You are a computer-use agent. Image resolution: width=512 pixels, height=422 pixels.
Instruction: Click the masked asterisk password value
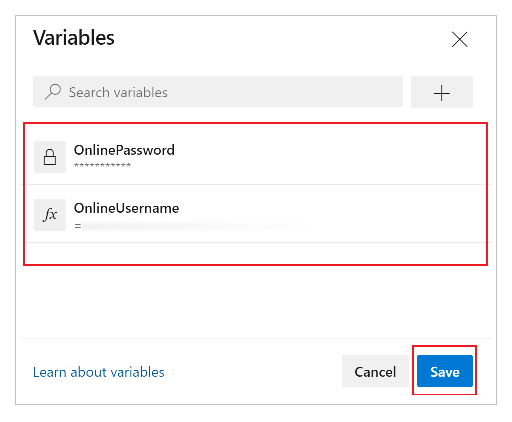click(102, 165)
